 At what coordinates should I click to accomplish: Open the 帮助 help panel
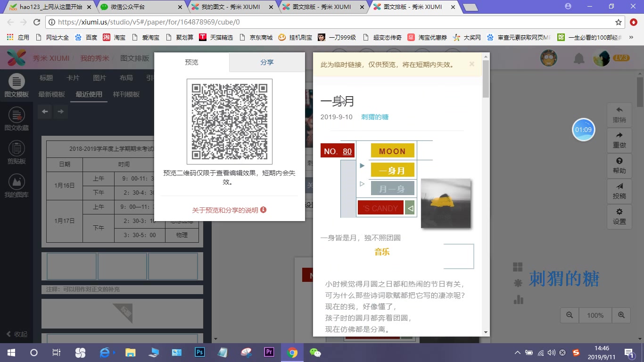[619, 165]
